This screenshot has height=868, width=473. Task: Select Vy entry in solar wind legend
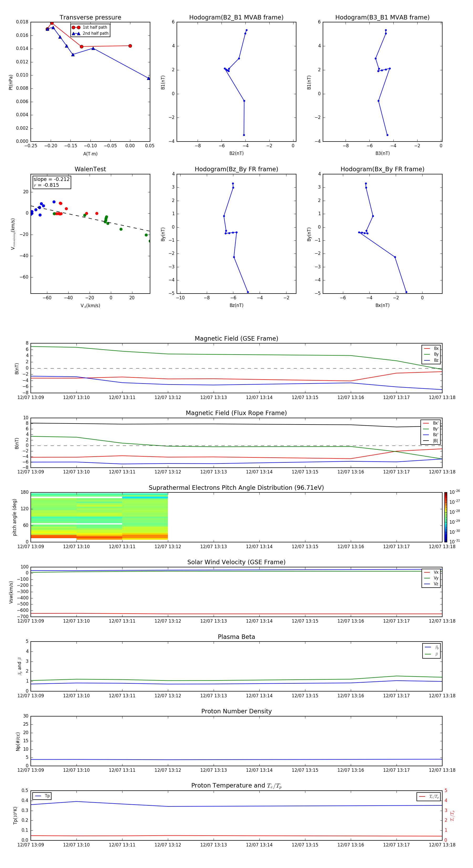(431, 578)
